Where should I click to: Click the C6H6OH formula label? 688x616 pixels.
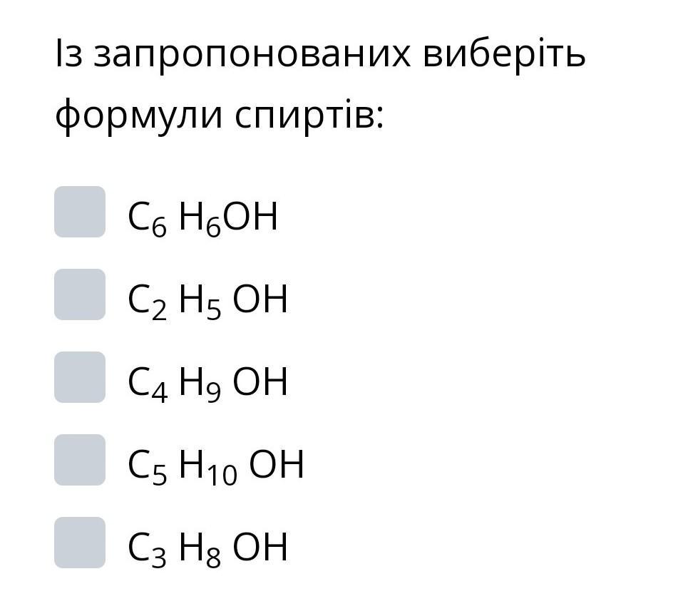(202, 218)
